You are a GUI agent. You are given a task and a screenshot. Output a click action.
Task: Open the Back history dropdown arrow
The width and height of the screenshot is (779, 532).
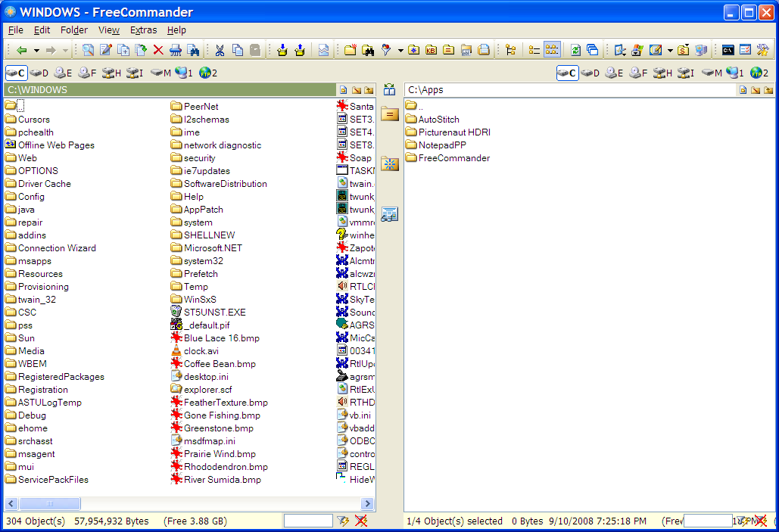pos(36,50)
